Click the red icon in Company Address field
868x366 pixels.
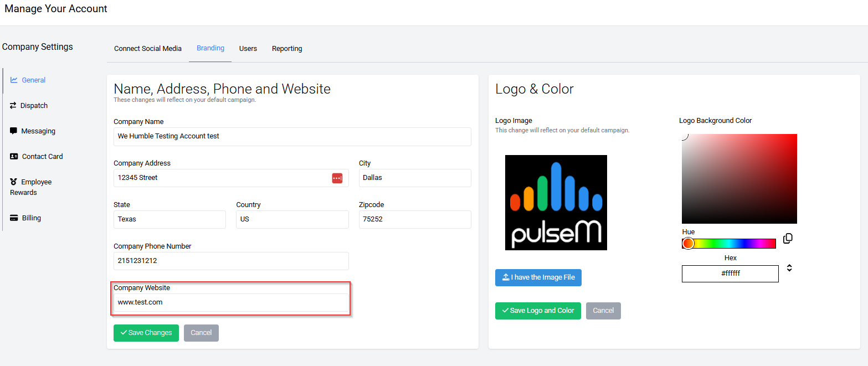coord(337,178)
